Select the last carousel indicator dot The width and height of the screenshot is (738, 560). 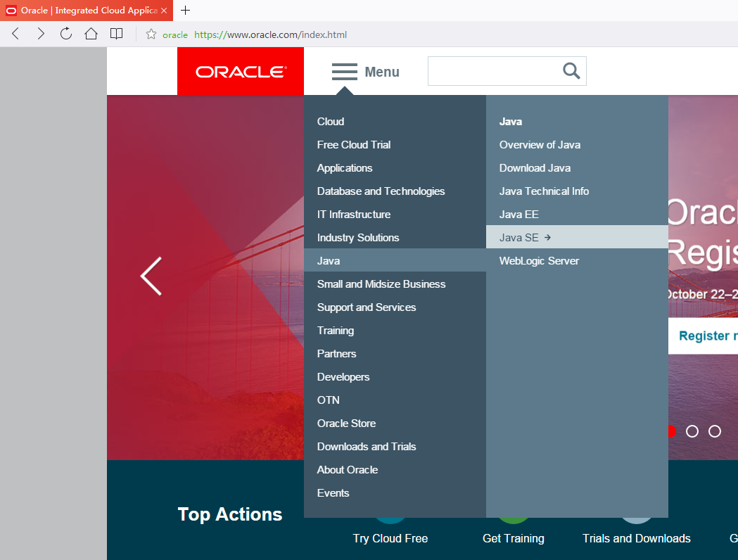pos(715,431)
